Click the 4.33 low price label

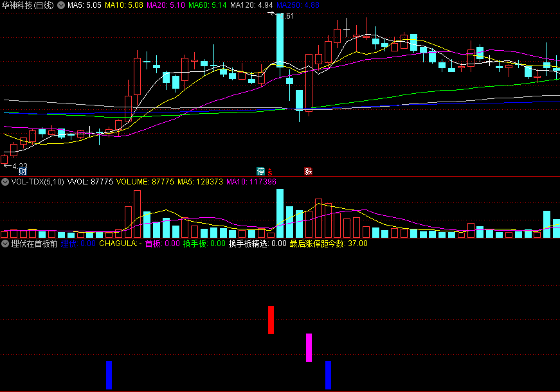pos(20,166)
